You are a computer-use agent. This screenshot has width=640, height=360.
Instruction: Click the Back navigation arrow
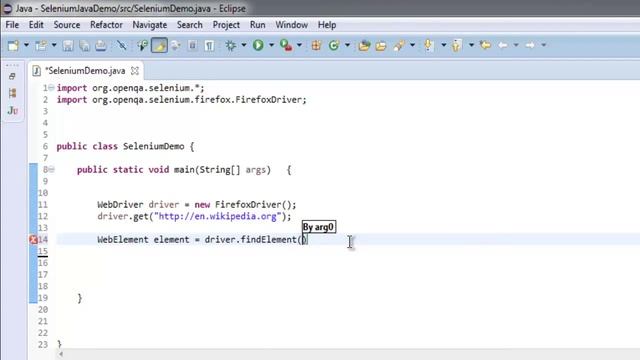point(503,45)
